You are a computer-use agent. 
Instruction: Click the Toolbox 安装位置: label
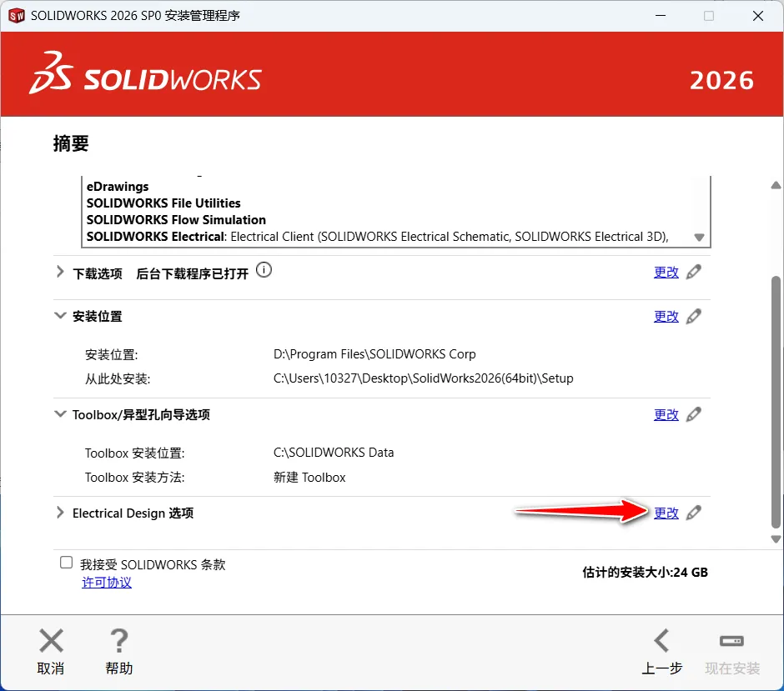(134, 453)
